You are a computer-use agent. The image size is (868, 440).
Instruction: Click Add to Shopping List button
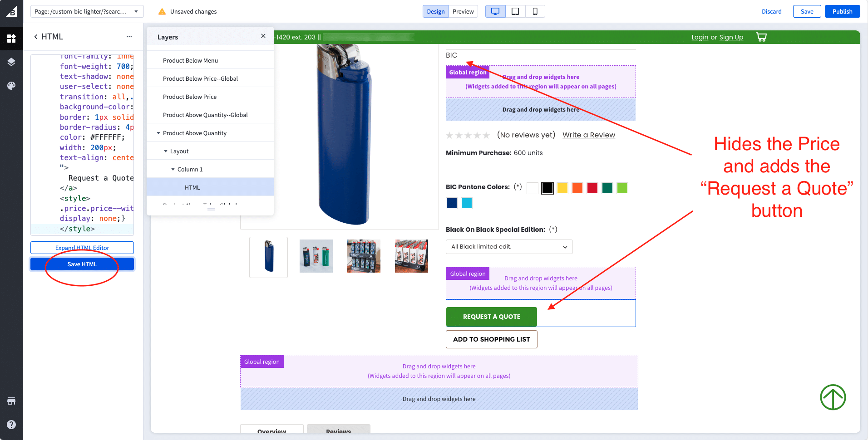click(x=492, y=339)
